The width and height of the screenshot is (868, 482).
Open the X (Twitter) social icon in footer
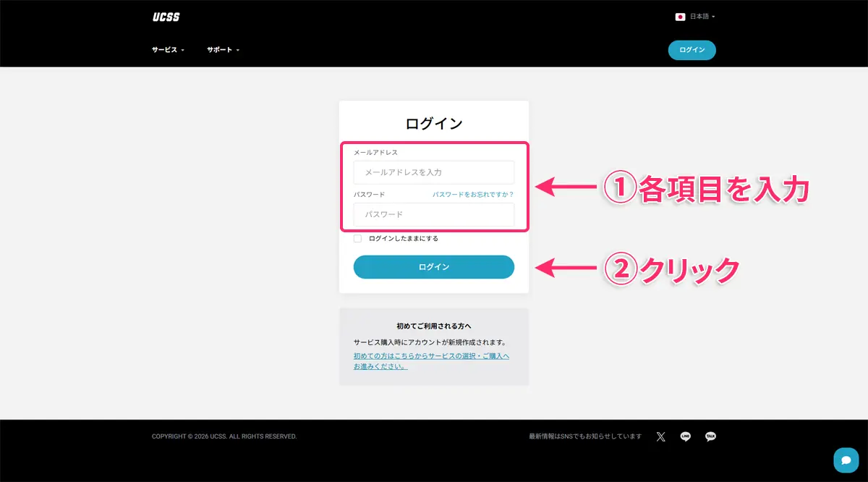[x=660, y=436]
